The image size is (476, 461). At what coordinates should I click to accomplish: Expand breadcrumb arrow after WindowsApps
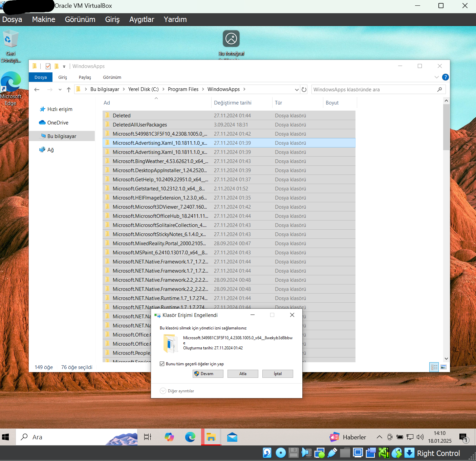pyautogui.click(x=244, y=89)
